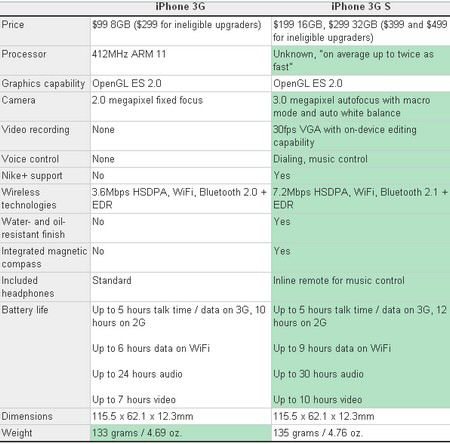
Task: Click No in the Integrated magnetic compass row
Action: 98,251
